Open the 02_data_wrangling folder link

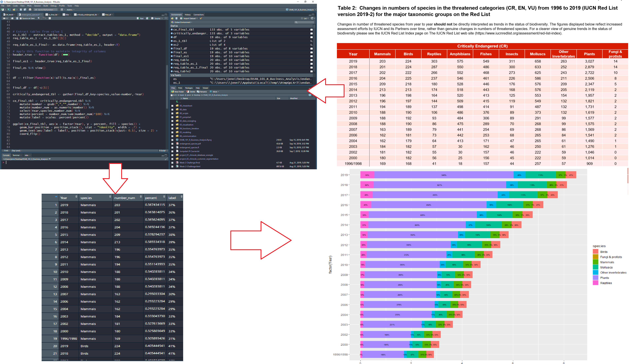pyautogui.click(x=188, y=121)
